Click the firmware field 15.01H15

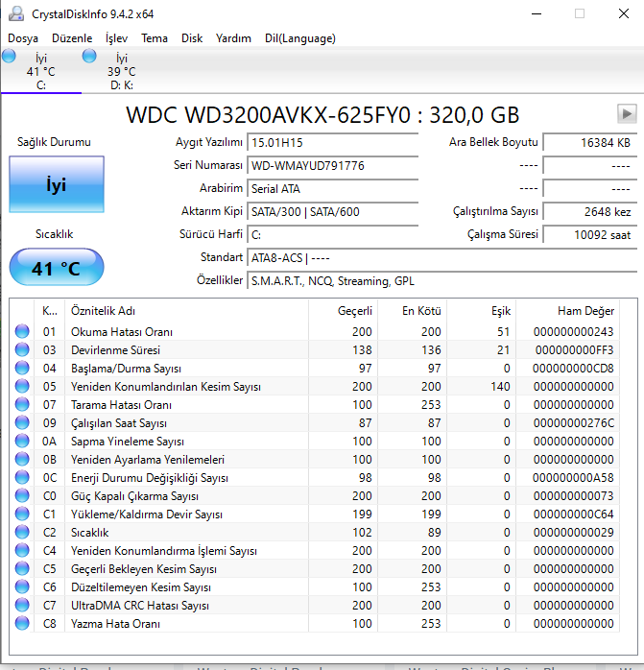[x=332, y=142]
